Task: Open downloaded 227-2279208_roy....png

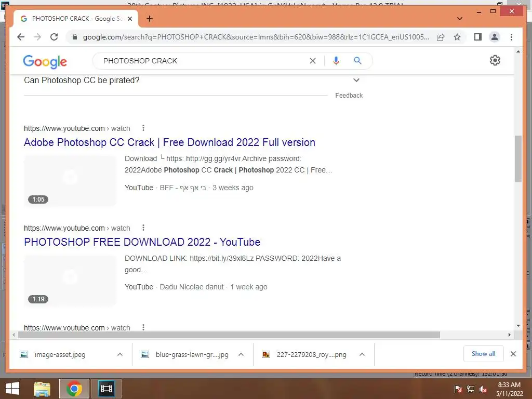Action: 311,354
